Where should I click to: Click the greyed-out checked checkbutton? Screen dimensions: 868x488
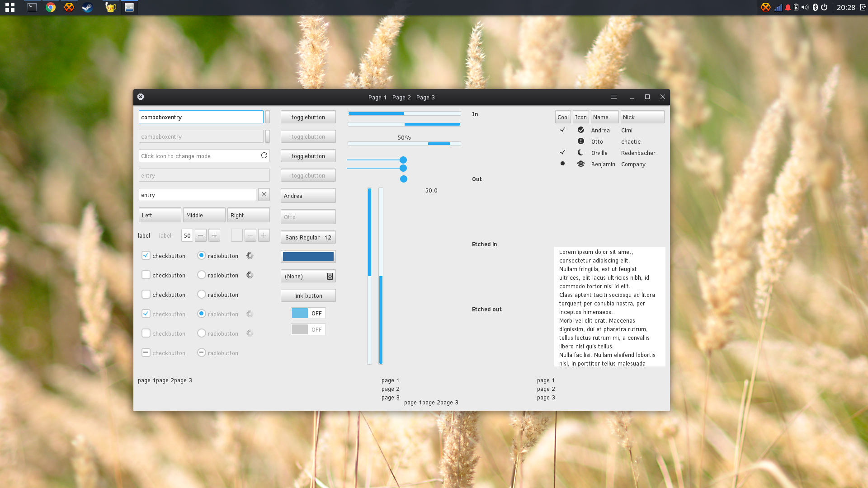click(x=146, y=314)
